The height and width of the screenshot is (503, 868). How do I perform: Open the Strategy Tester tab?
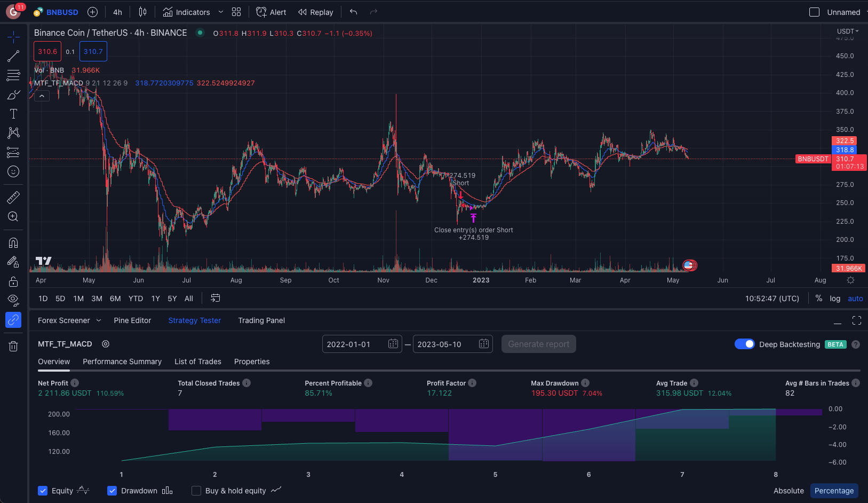[194, 320]
